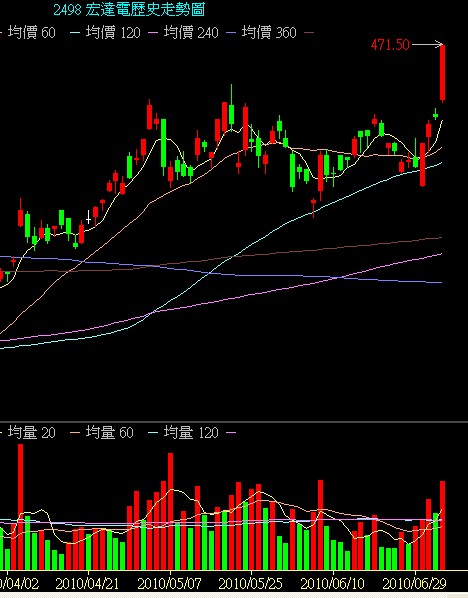The image size is (468, 598).
Task: Select the 均量 20 volume legend
Action: tap(32, 432)
